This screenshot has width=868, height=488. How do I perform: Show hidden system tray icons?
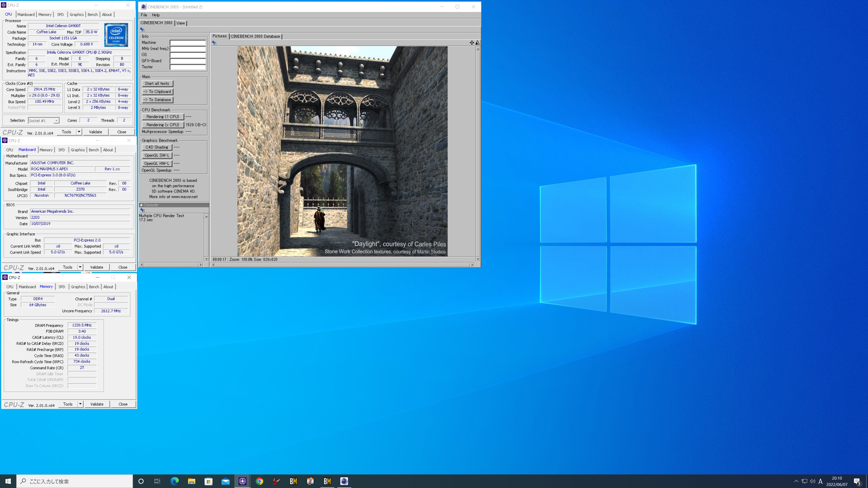pos(796,481)
